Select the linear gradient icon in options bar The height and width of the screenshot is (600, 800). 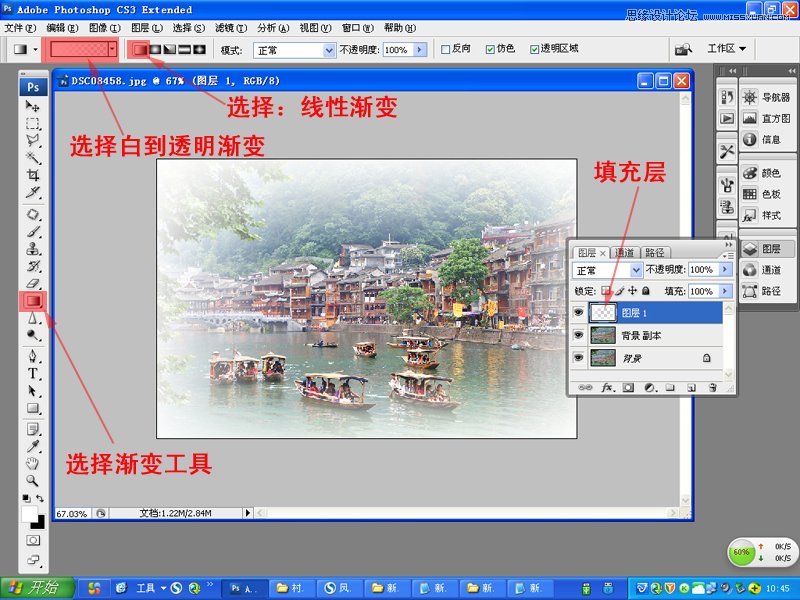point(140,49)
